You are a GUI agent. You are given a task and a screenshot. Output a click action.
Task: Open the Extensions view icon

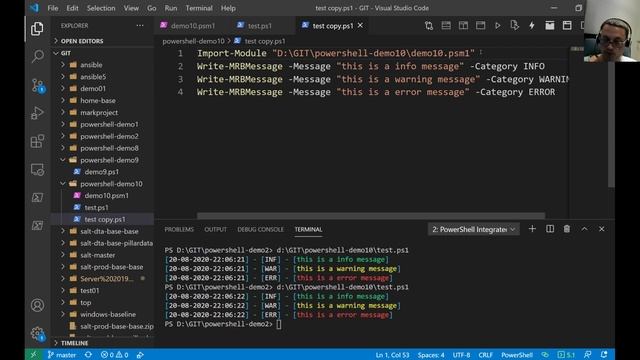click(x=37, y=141)
